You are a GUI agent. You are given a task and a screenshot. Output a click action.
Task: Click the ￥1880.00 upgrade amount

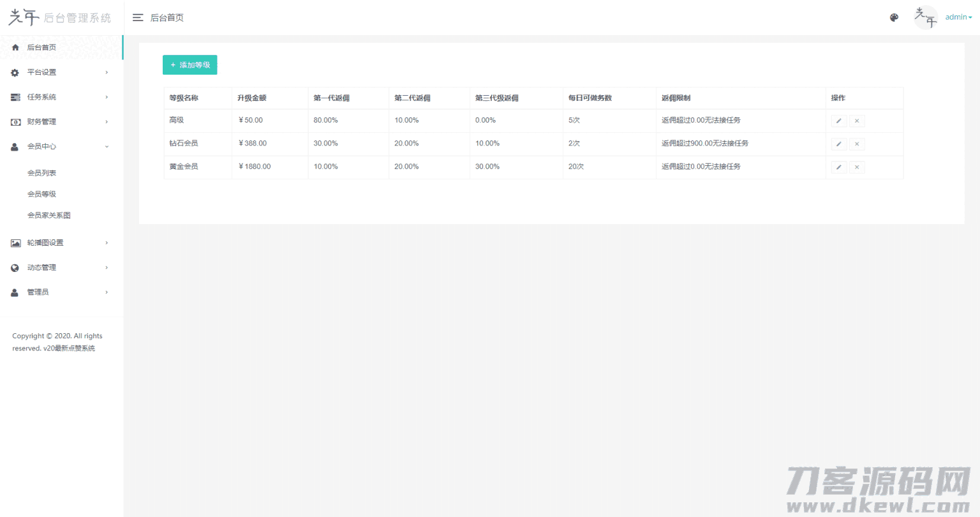point(254,167)
